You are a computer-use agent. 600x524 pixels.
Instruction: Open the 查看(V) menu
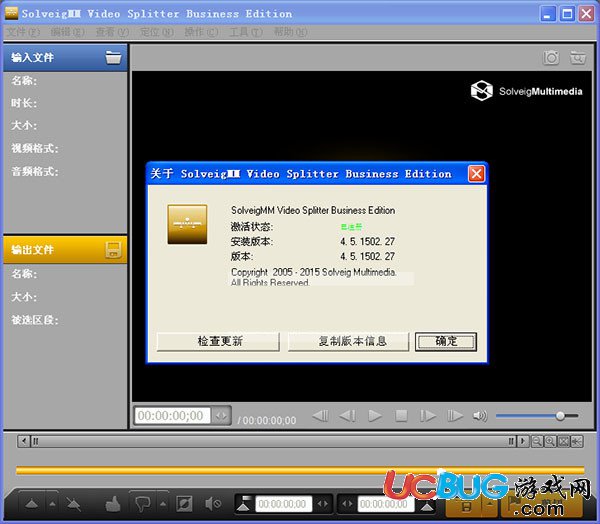pos(112,32)
